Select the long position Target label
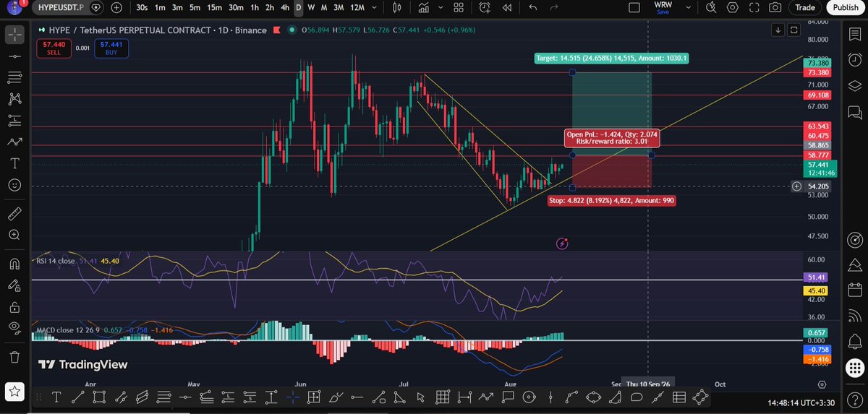This screenshot has height=414, width=868. [x=612, y=58]
